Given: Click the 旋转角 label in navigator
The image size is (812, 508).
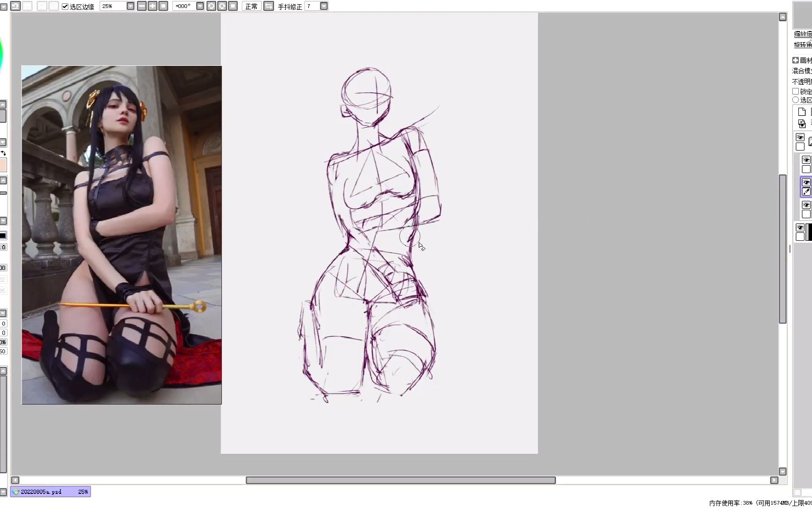Looking at the screenshot, I should (803, 45).
